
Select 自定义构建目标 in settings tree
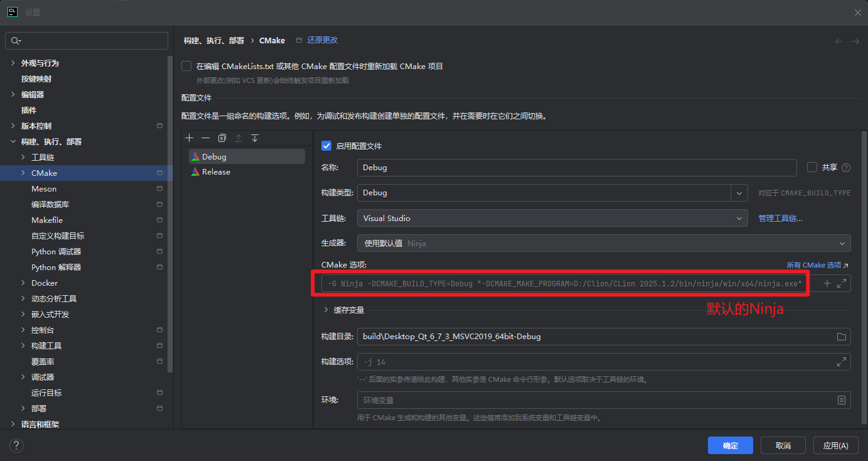(58, 236)
